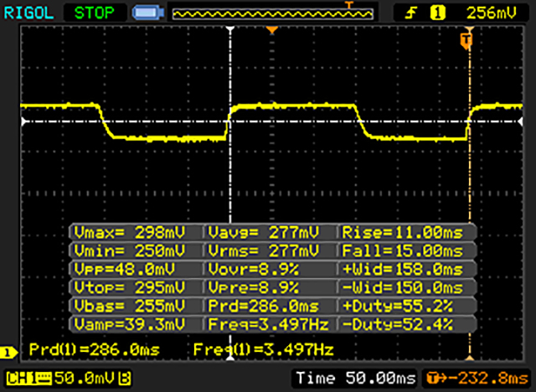Select the Rise=11.00ms measurement

tap(407, 232)
